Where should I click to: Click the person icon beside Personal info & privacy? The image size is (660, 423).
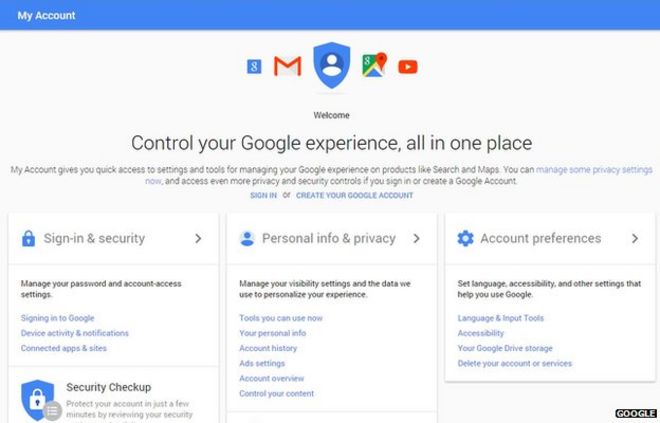(247, 239)
